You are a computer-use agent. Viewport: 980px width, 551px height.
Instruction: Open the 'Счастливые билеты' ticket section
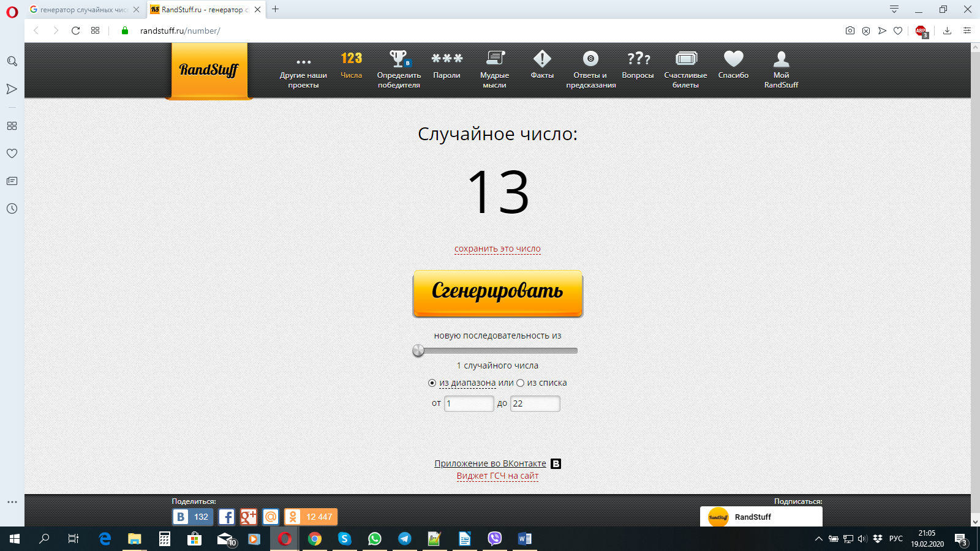(685, 69)
